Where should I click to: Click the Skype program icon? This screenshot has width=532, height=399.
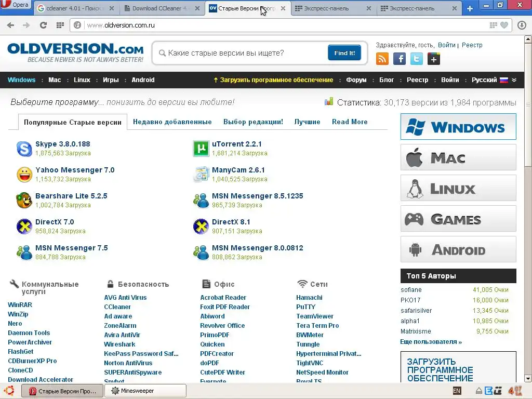[24, 149]
